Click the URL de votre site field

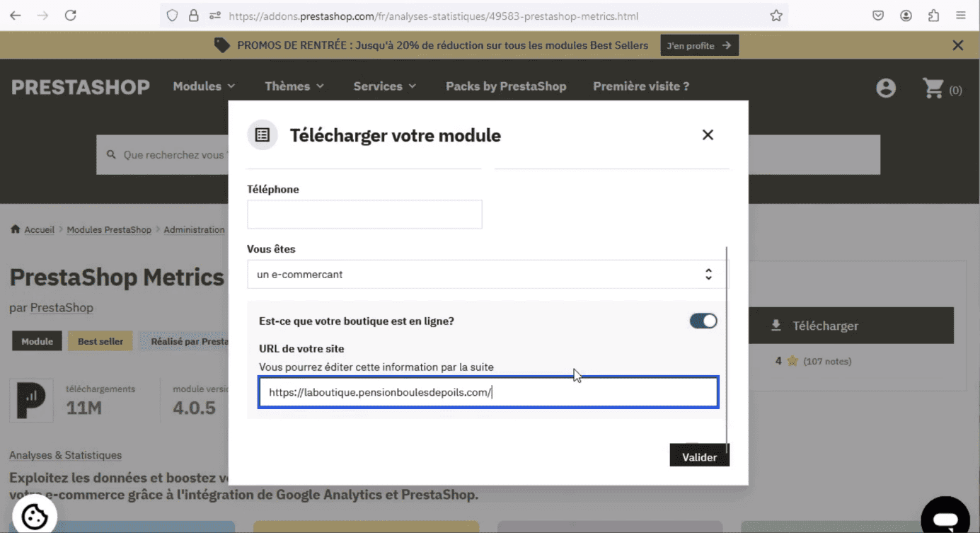(488, 392)
